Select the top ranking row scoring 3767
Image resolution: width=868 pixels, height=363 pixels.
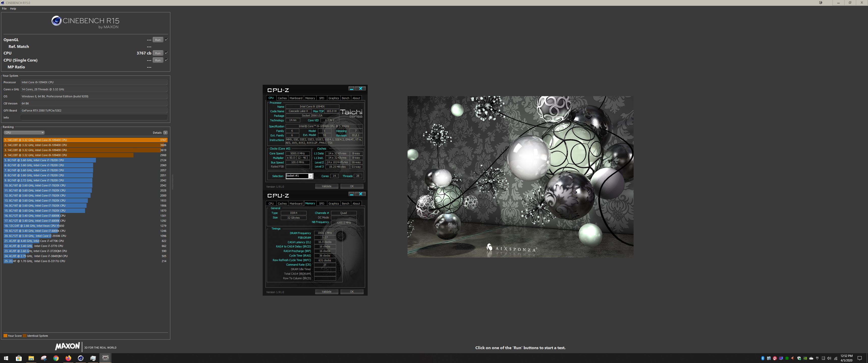coord(85,140)
